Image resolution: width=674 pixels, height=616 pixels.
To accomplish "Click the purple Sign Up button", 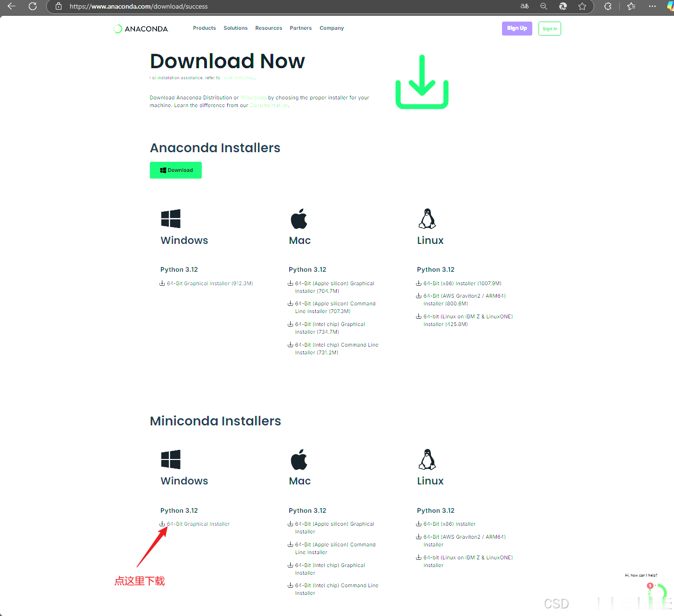I will [x=517, y=28].
